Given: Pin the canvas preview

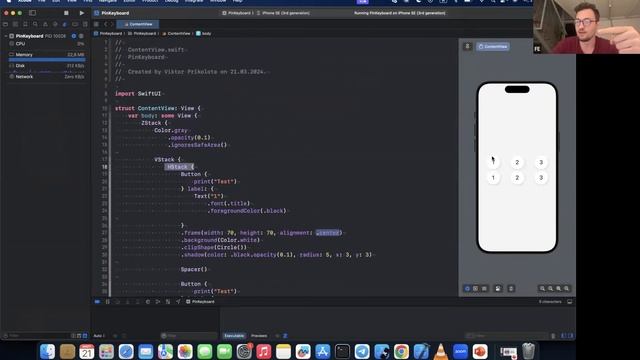Looking at the screenshot, I should (468, 47).
